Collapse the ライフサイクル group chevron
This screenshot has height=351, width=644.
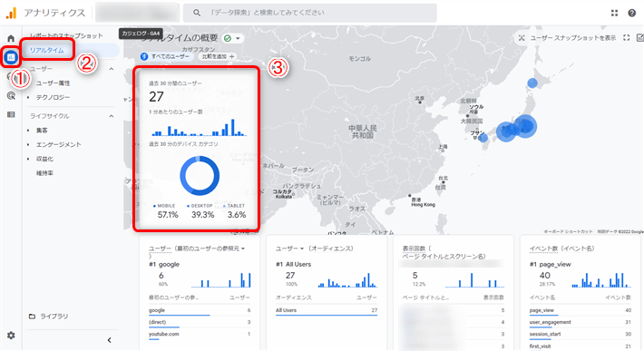(112, 116)
